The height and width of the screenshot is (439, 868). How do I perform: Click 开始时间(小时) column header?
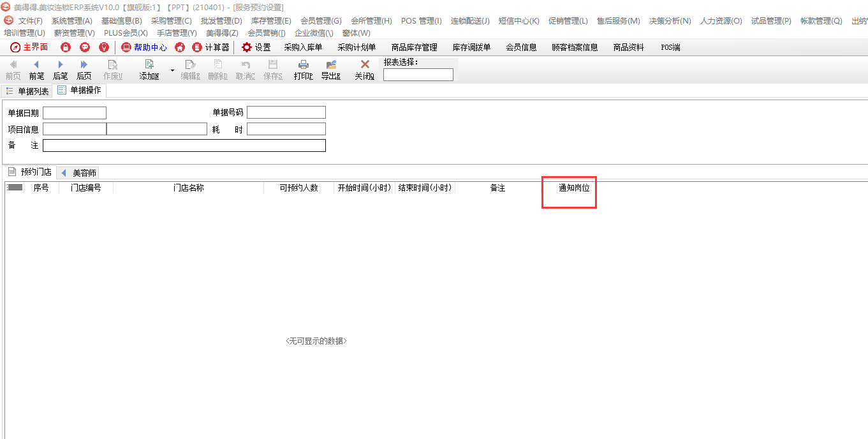[x=365, y=188]
